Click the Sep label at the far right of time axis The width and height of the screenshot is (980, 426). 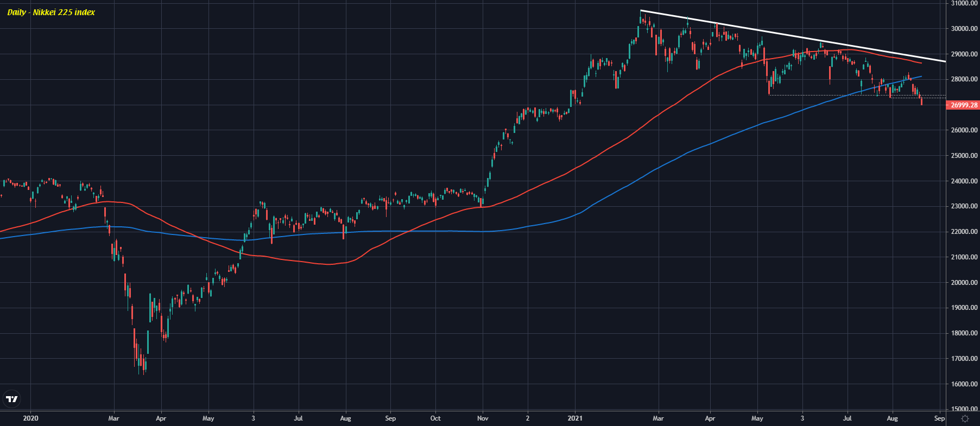click(940, 418)
